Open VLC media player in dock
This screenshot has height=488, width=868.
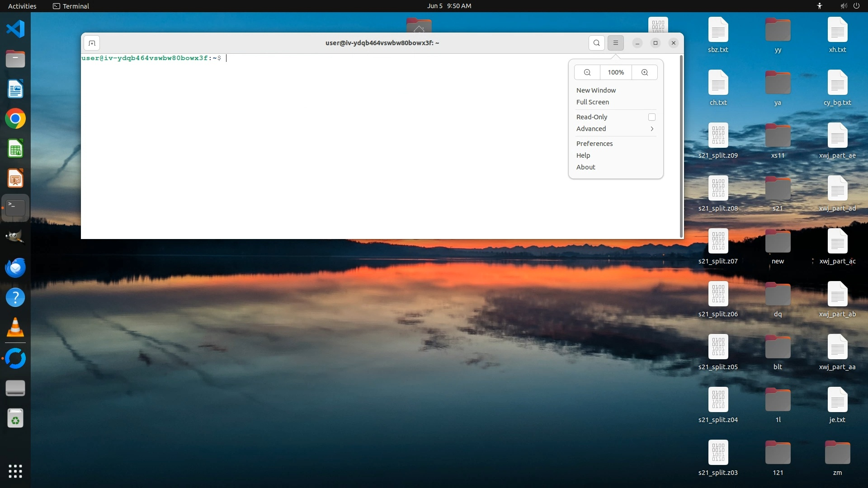point(15,328)
